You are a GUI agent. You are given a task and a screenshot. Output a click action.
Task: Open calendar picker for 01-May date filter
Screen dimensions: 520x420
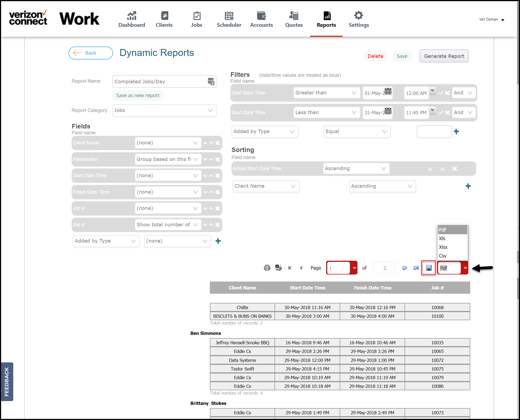tap(388, 91)
